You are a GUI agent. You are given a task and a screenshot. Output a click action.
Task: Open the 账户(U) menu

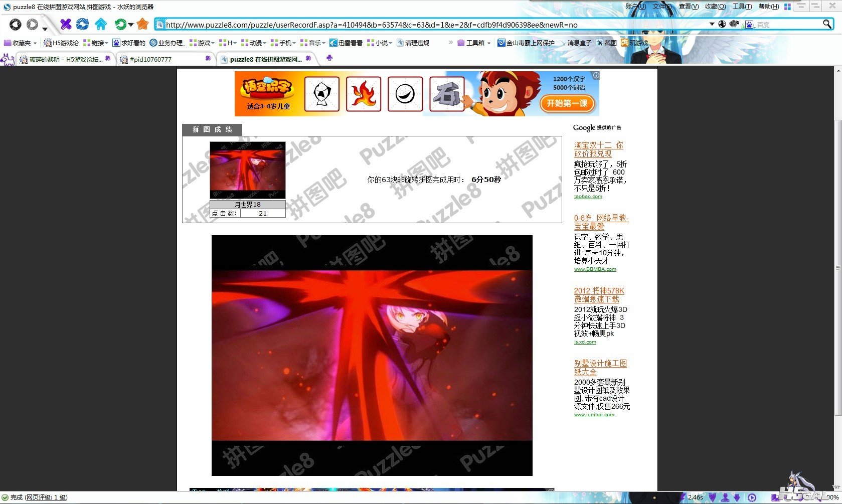click(635, 7)
